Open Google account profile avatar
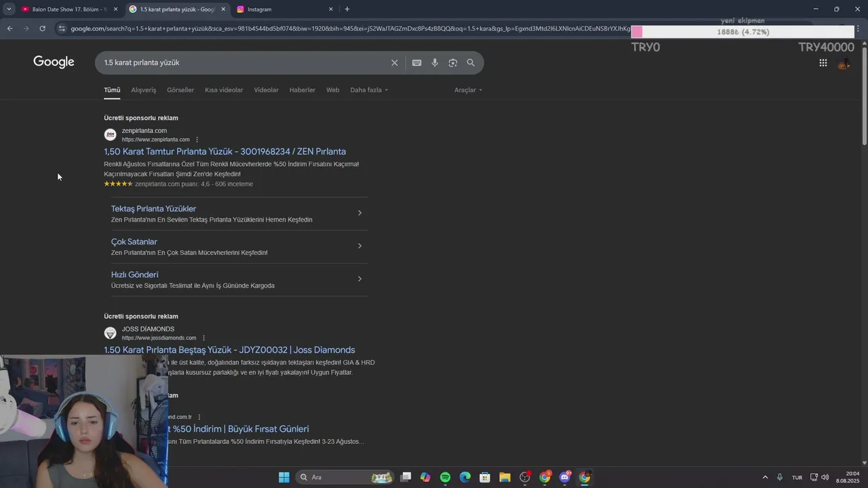 tap(844, 64)
